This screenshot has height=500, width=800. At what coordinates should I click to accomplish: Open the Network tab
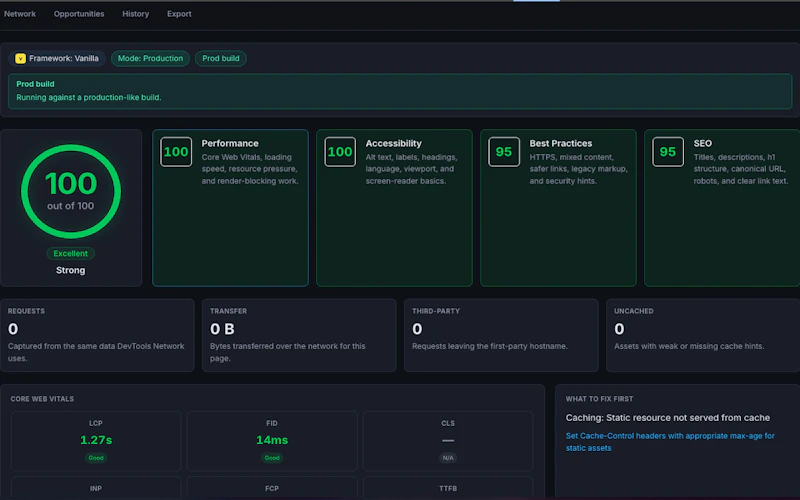point(20,14)
